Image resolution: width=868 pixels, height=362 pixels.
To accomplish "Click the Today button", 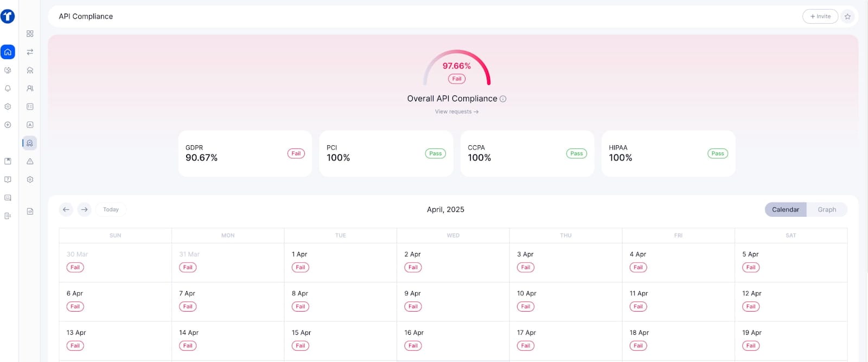I will [x=111, y=209].
